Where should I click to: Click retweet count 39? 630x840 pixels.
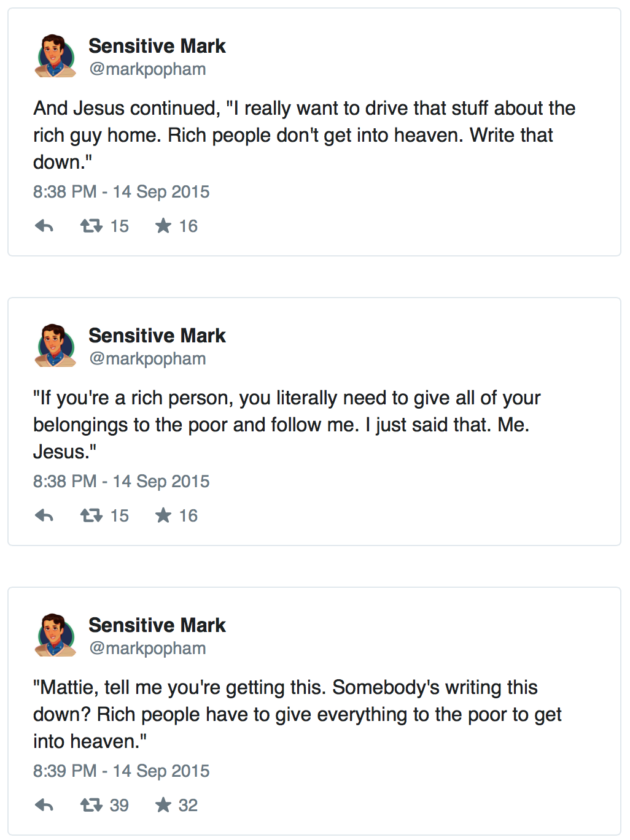click(x=119, y=805)
